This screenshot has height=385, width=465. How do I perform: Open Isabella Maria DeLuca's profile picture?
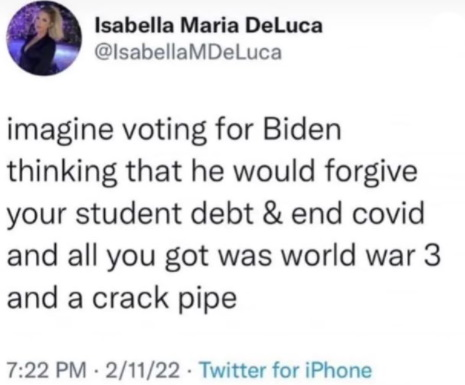(44, 39)
